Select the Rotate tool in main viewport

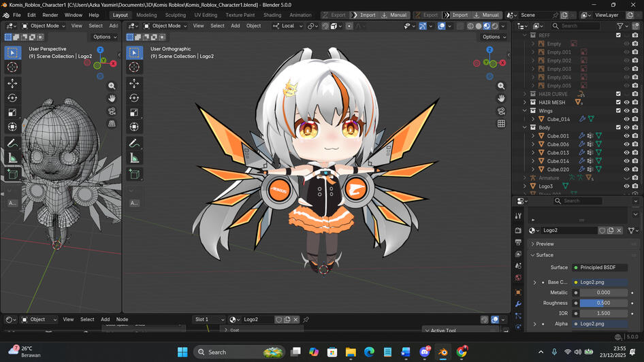[x=134, y=98]
